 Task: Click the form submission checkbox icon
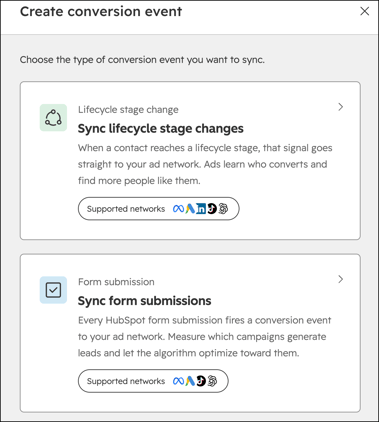pos(53,290)
